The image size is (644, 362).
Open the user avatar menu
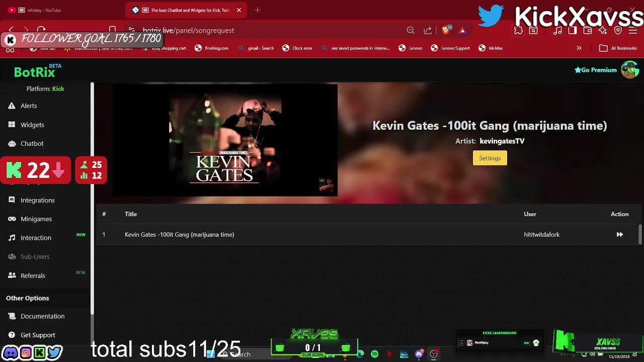629,70
